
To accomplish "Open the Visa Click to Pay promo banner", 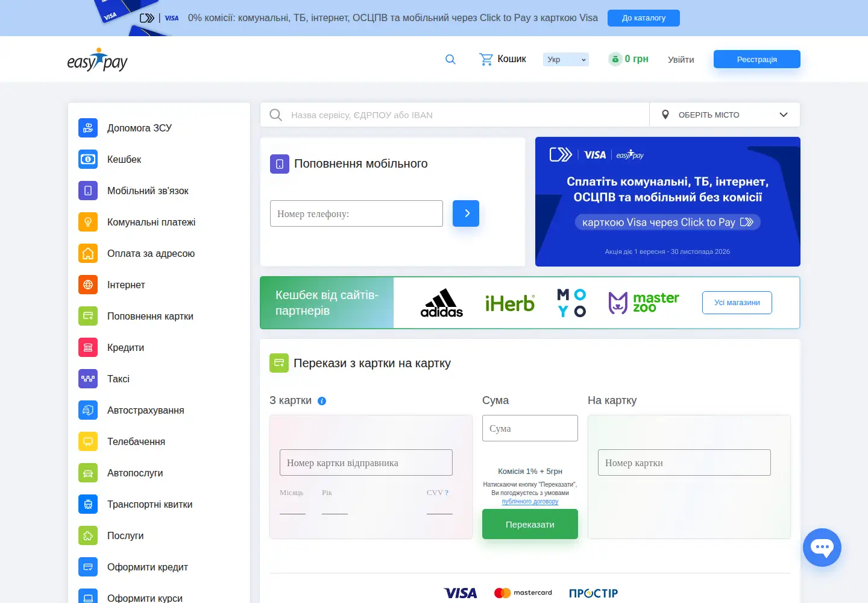I will (668, 202).
